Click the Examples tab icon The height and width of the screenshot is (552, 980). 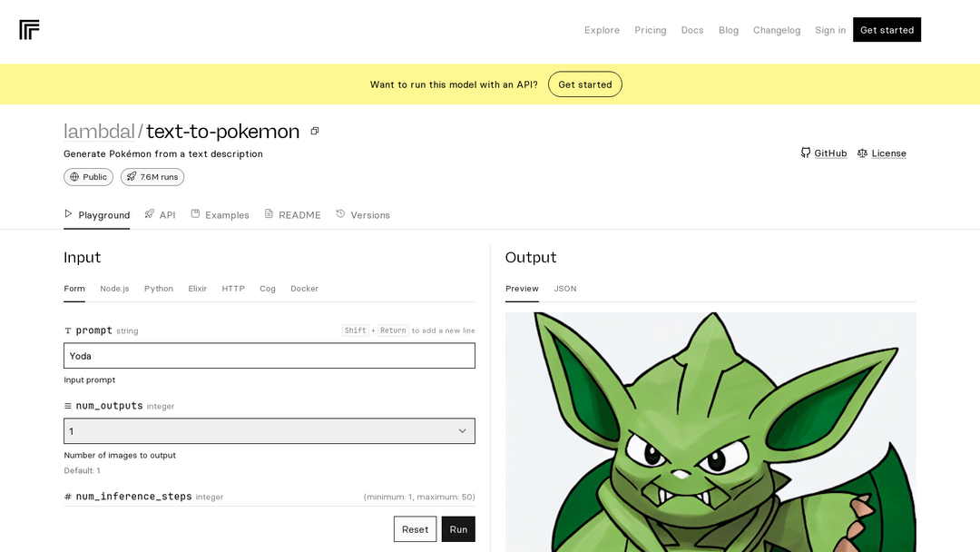pyautogui.click(x=196, y=213)
